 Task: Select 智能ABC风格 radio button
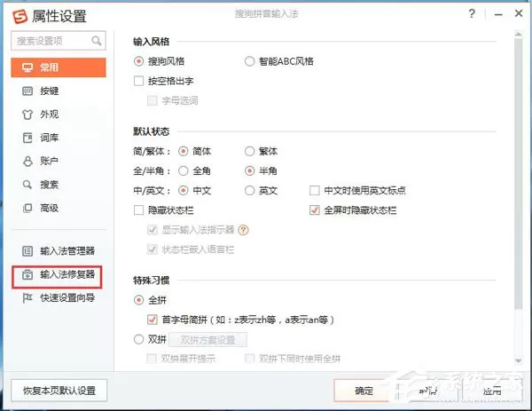click(249, 61)
